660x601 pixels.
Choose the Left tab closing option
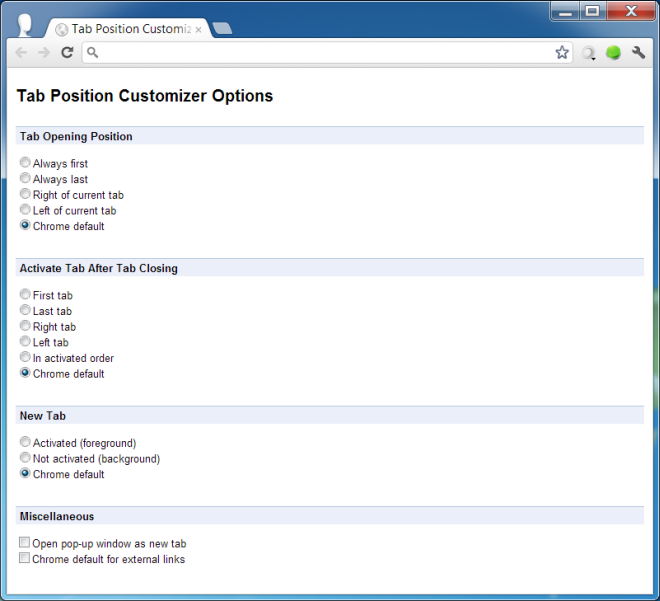tap(25, 341)
